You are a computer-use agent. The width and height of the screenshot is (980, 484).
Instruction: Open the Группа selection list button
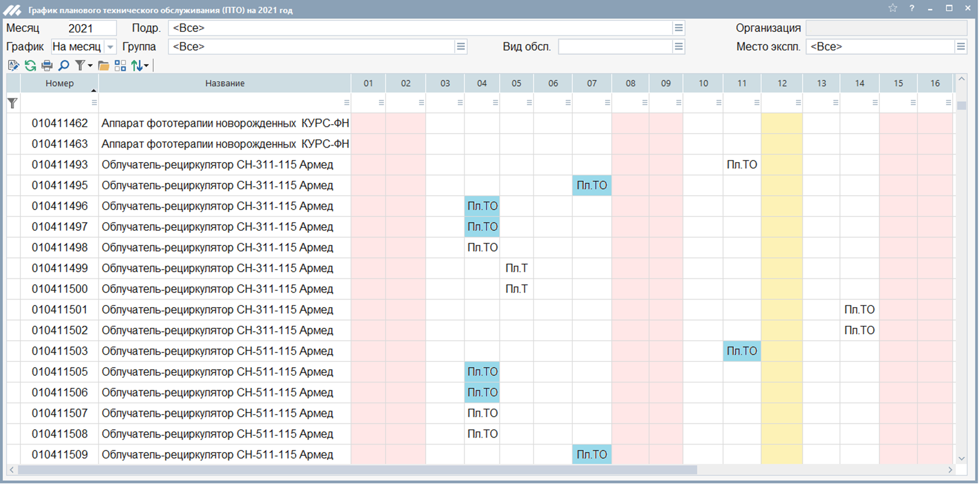coord(461,46)
